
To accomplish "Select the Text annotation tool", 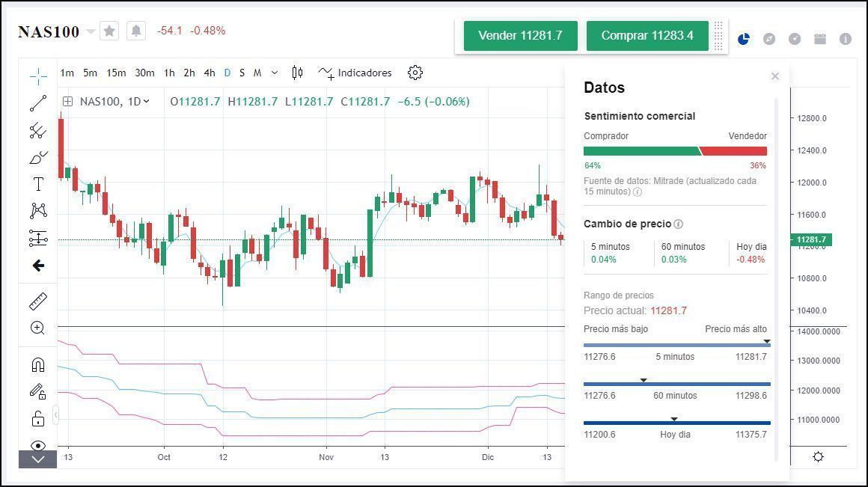I will [37, 183].
